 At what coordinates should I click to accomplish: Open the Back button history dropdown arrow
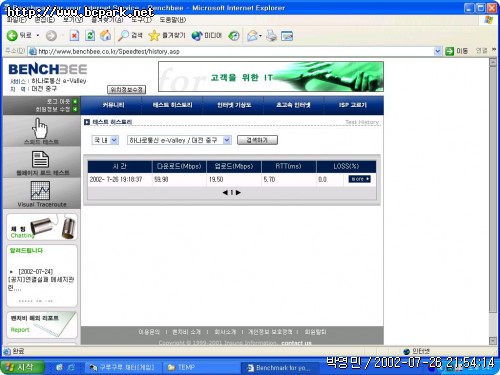pyautogui.click(x=38, y=35)
